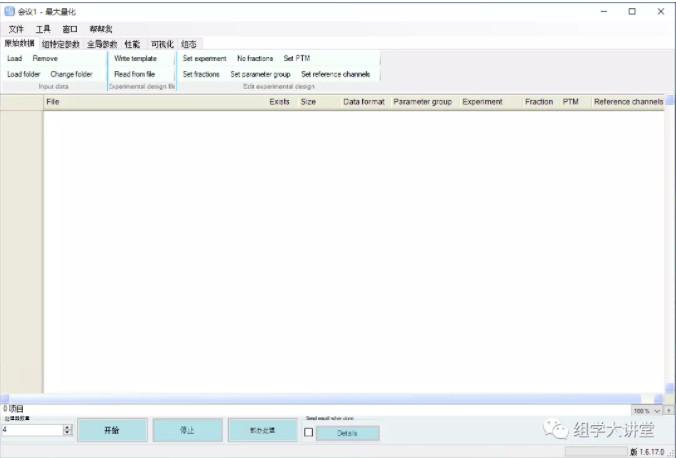
Task: Click the Set reference channels button
Action: tap(335, 74)
